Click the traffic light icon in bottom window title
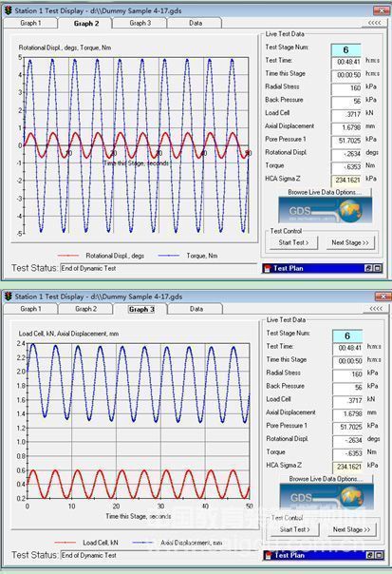 (9, 297)
